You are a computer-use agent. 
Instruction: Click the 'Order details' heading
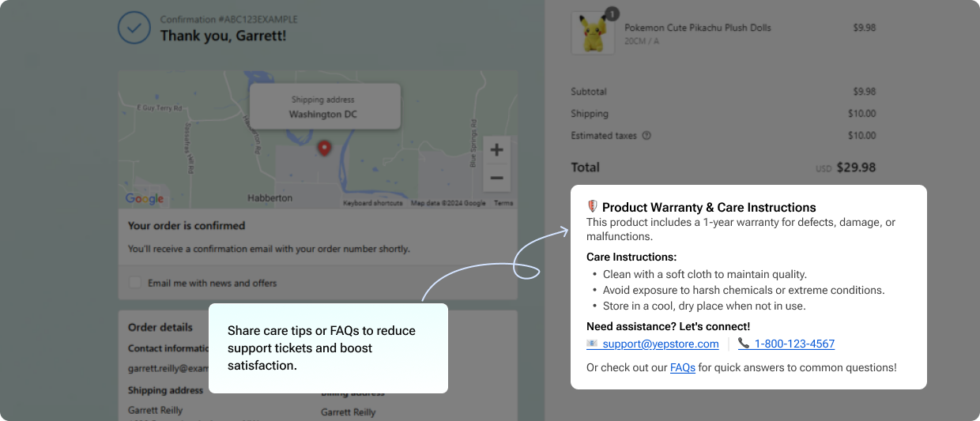point(160,327)
